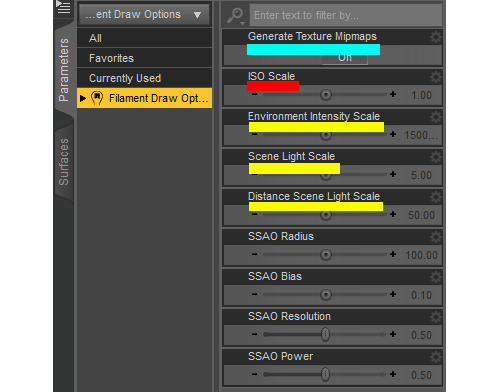Screen dimensions: 500x392
Task: Increase SSAO Radius with plus button
Action: tap(393, 254)
